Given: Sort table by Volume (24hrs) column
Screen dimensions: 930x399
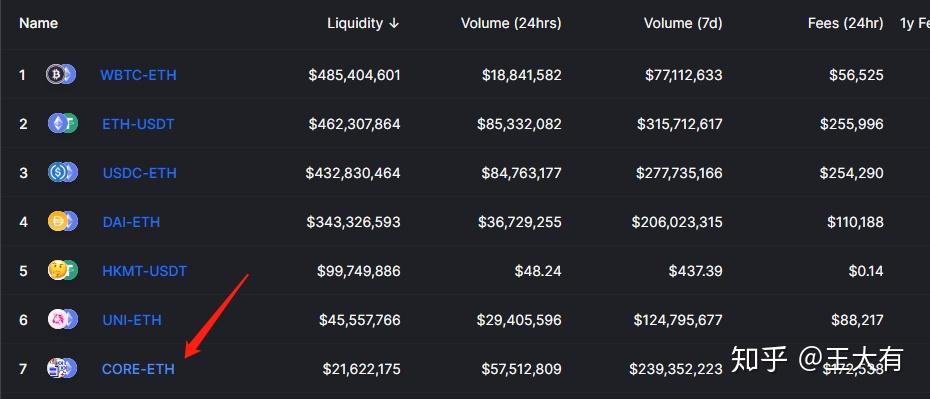Looking at the screenshot, I should tap(511, 23).
